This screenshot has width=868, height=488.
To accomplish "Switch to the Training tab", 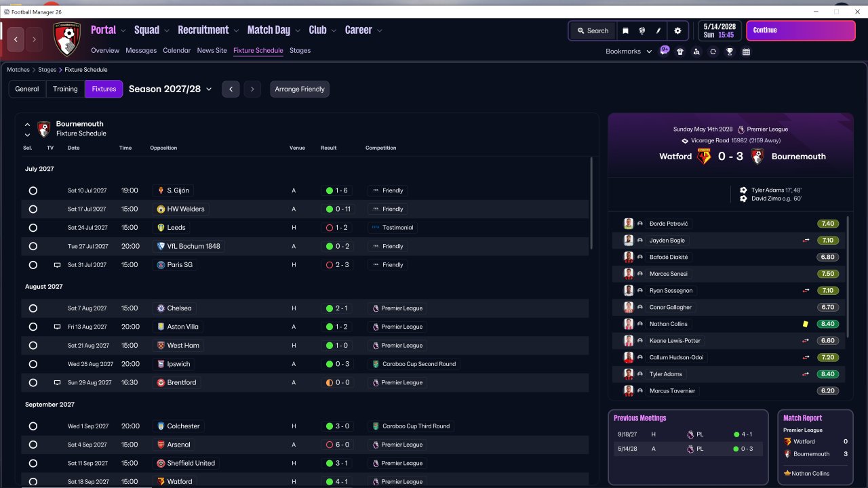I will (65, 89).
